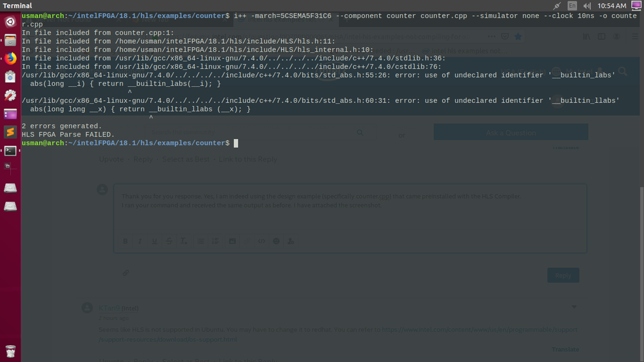The width and height of the screenshot is (644, 362).
Task: Launch Firefox from the dock
Action: point(10,58)
